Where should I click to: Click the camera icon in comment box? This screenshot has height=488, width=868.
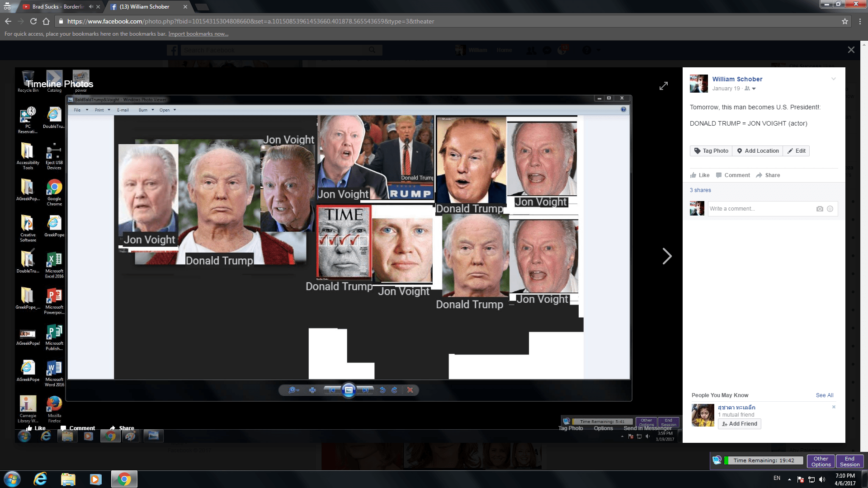(x=820, y=209)
